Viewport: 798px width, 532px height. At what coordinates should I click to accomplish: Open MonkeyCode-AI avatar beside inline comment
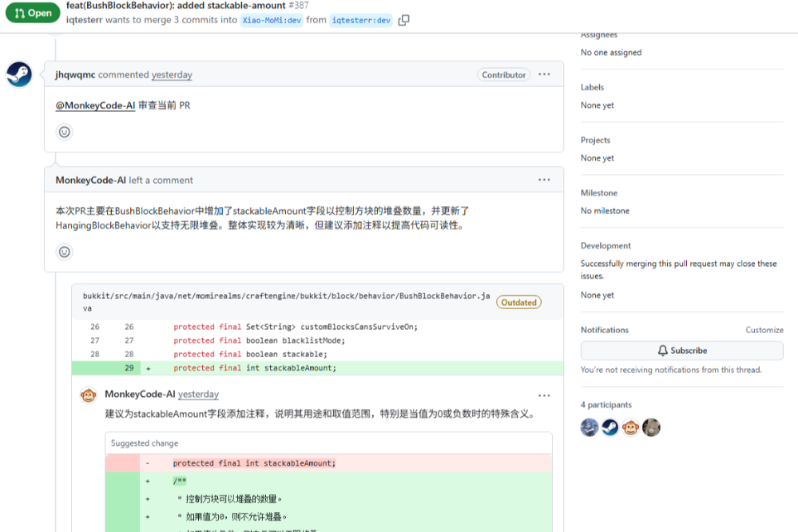[89, 395]
